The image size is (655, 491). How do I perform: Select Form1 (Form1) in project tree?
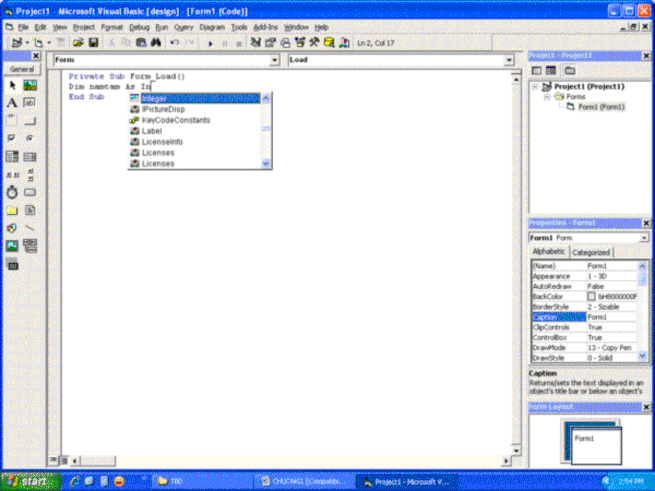pyautogui.click(x=600, y=107)
